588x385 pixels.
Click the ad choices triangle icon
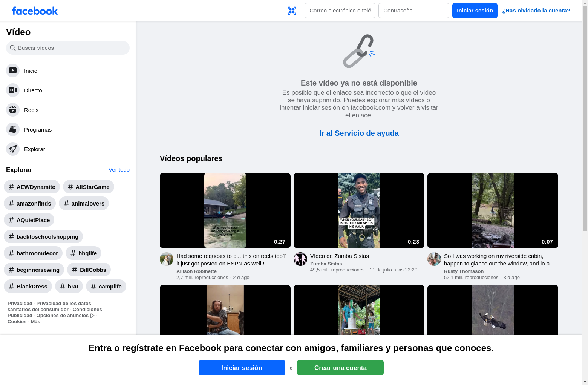tap(92, 316)
